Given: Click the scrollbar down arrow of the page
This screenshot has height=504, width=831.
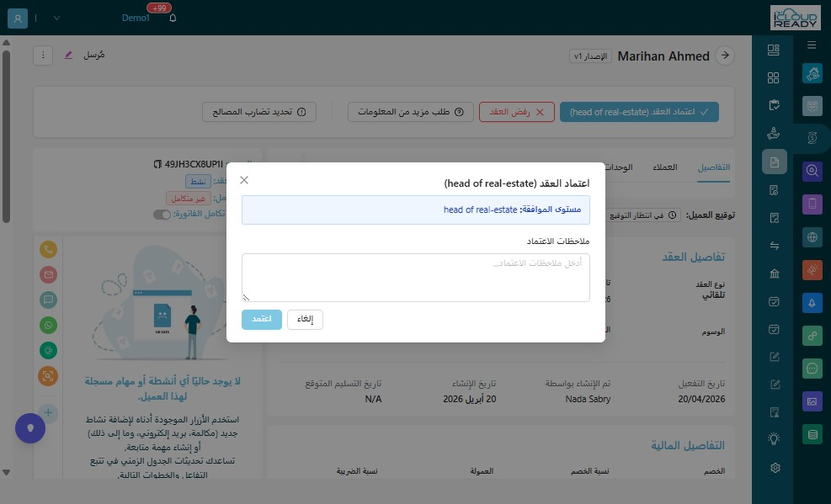Looking at the screenshot, I should coord(7,472).
